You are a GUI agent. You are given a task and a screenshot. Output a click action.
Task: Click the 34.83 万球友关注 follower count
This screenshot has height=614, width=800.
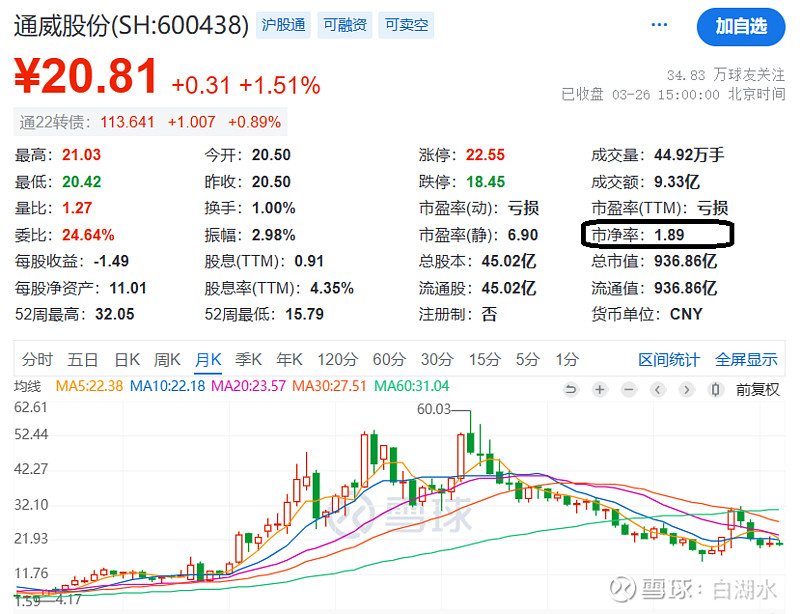726,75
